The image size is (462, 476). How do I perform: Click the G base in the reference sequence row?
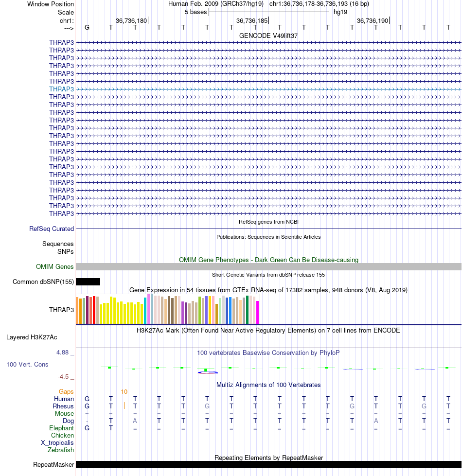pos(87,28)
